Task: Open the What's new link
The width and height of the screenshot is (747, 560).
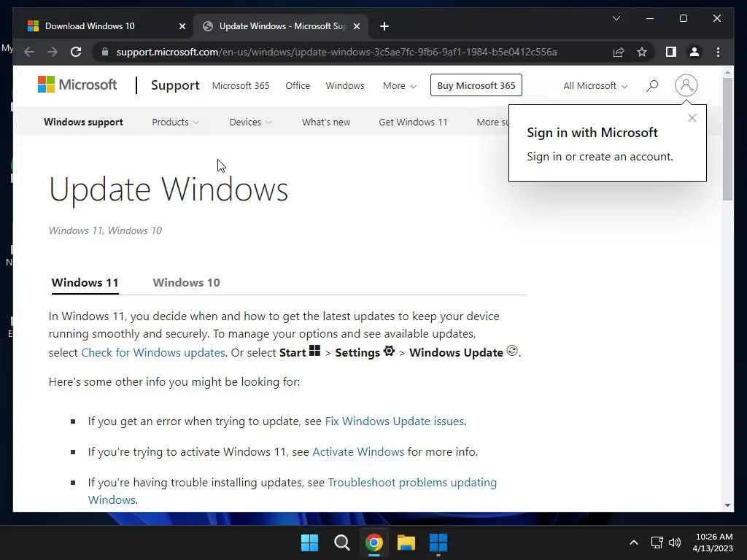Action: [326, 122]
